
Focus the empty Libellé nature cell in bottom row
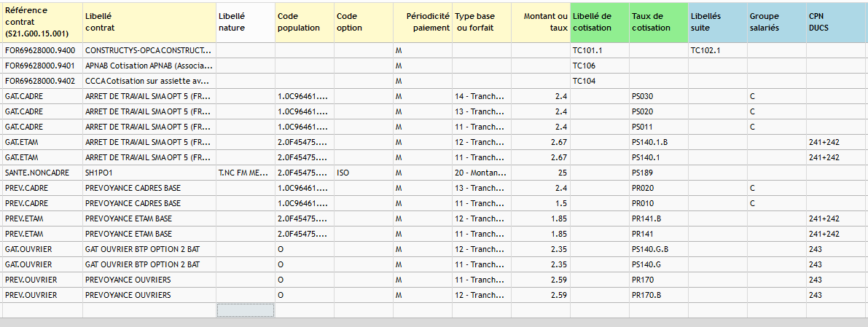pos(245,310)
